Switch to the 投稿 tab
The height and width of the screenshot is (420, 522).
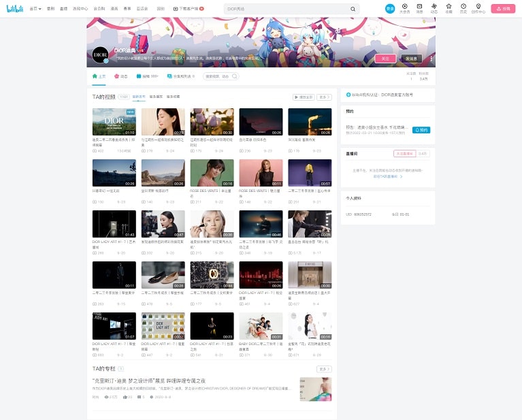click(x=149, y=76)
